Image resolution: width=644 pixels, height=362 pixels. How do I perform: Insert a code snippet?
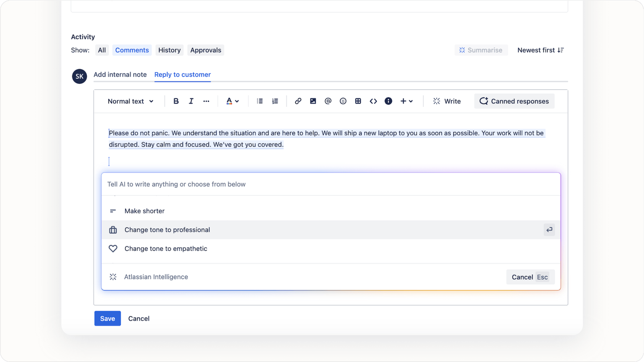pyautogui.click(x=373, y=101)
